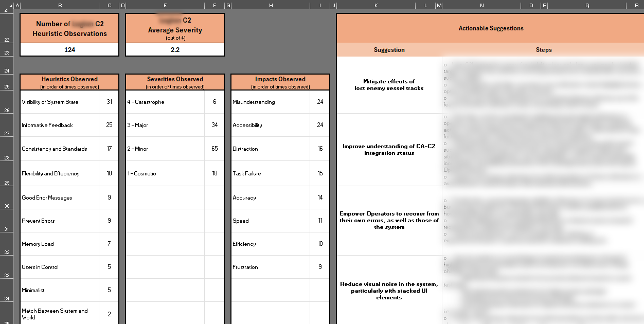Select row 28 header
644x324 pixels.
tap(7, 149)
